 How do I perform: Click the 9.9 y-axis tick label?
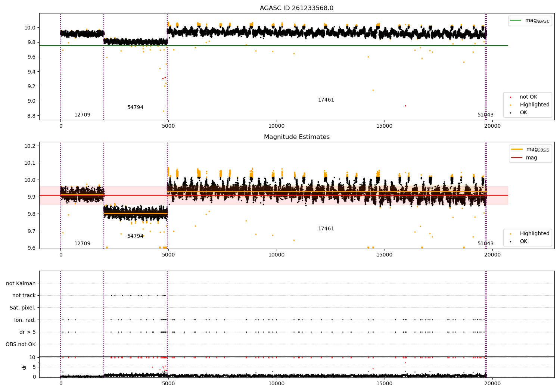pyautogui.click(x=31, y=197)
